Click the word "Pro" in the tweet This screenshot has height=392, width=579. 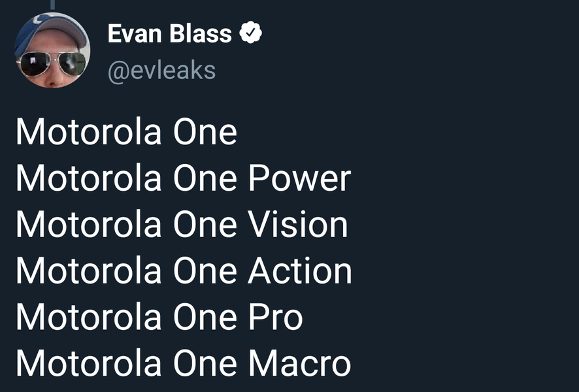[275, 317]
